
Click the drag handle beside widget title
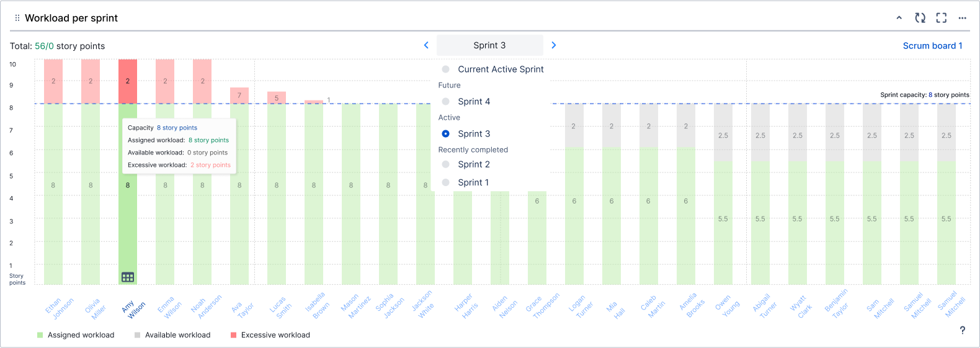17,18
